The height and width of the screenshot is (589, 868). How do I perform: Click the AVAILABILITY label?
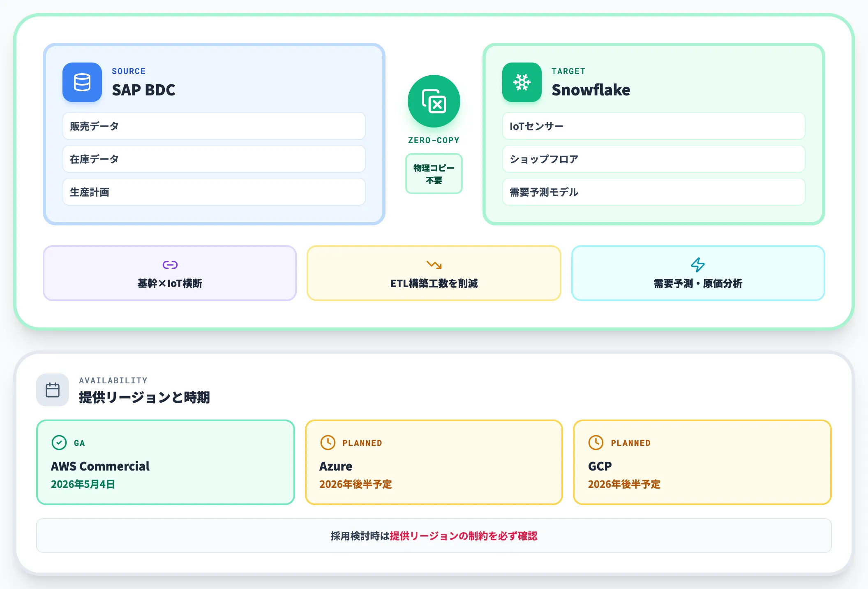[113, 380]
